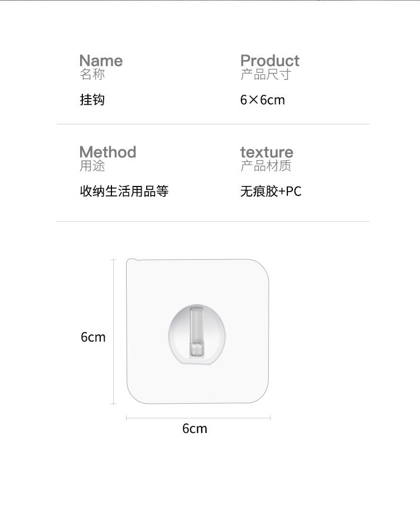Select the 6×6cm size value
This screenshot has height=527, width=420.
(x=262, y=100)
